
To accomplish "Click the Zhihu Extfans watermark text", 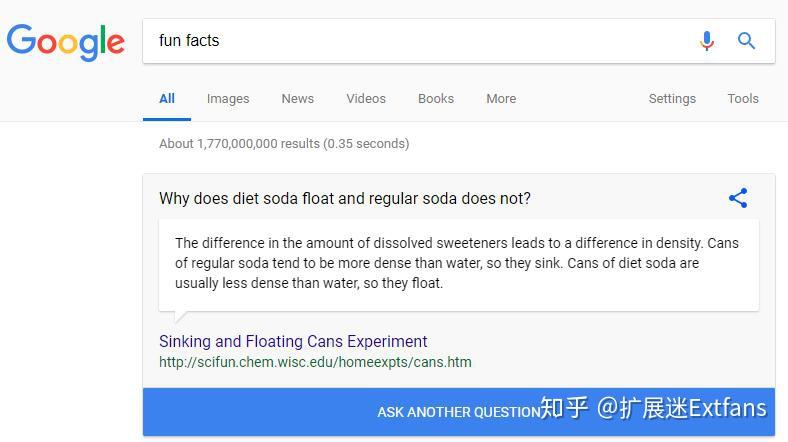I will point(654,408).
